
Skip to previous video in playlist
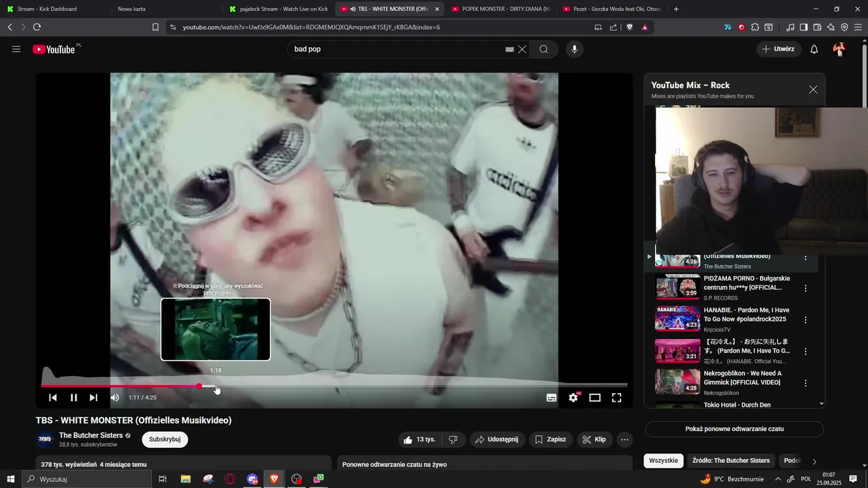[x=53, y=398]
